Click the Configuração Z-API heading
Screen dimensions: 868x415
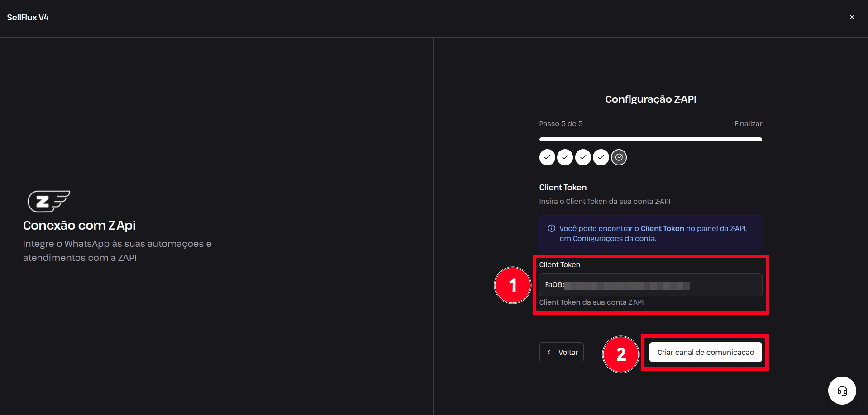click(651, 99)
